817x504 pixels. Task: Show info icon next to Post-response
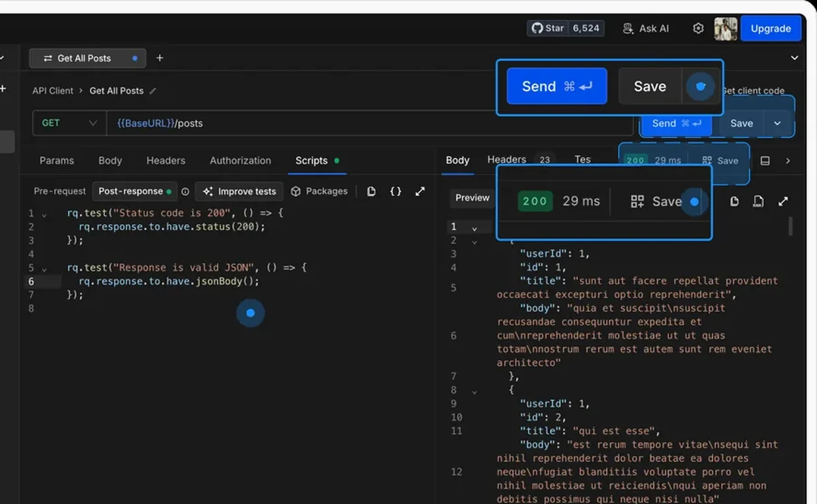[x=185, y=191]
